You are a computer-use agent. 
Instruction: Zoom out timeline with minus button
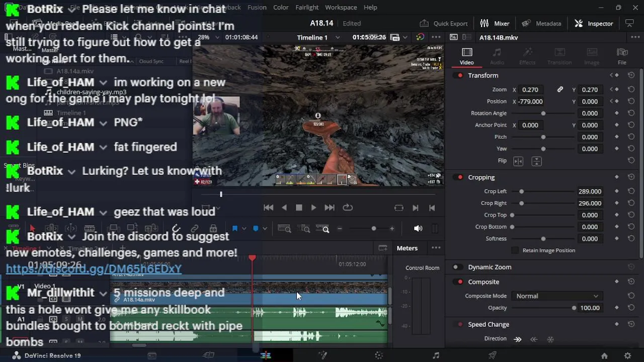click(340, 229)
